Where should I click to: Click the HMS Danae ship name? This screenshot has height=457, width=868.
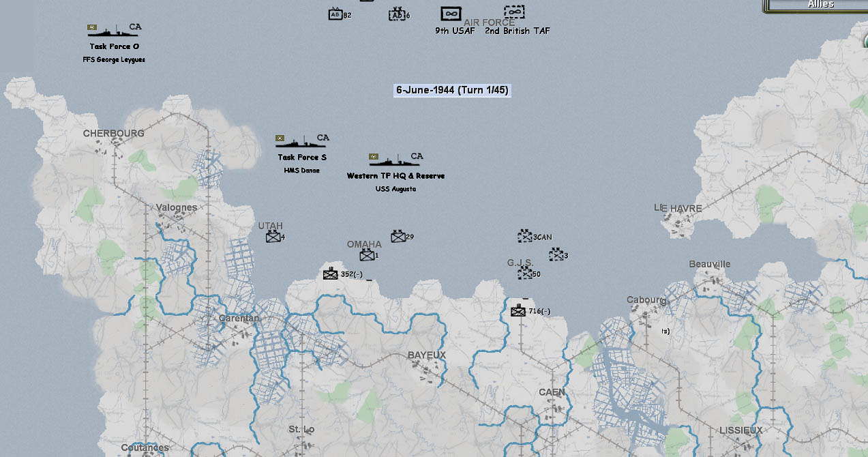(301, 170)
